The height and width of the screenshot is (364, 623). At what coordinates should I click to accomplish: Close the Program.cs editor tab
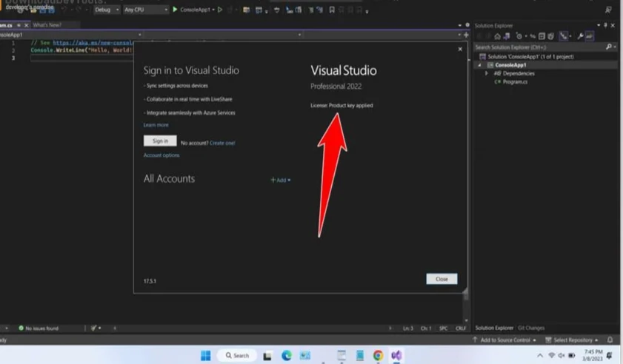click(27, 25)
